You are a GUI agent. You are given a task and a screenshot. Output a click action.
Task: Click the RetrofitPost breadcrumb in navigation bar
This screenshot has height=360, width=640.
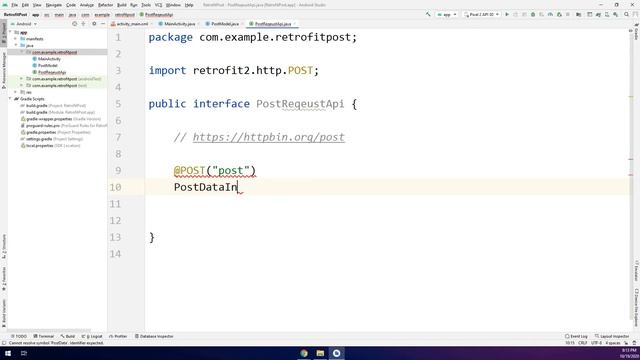(x=16, y=15)
